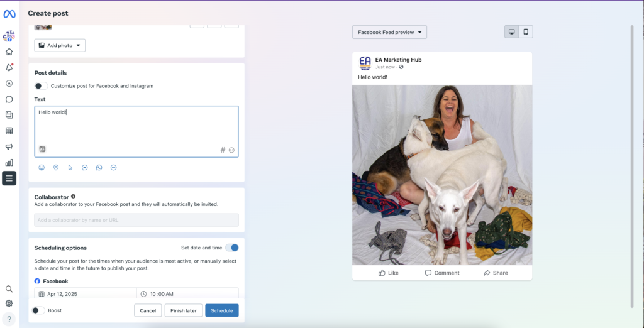Image resolution: width=644 pixels, height=328 pixels.
Task: Click Comment in the post preview
Action: coord(442,273)
